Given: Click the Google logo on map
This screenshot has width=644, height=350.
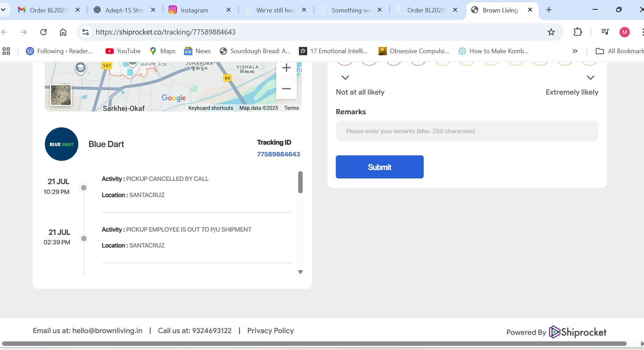Looking at the screenshot, I should tap(174, 98).
